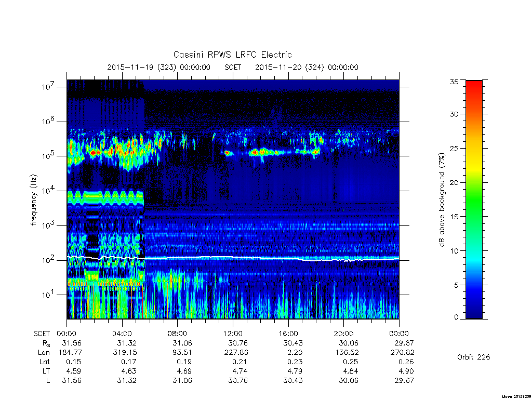532x399 pixels.
Task: Click the end date 2015-11-20 (324) label
Action: click(x=289, y=67)
